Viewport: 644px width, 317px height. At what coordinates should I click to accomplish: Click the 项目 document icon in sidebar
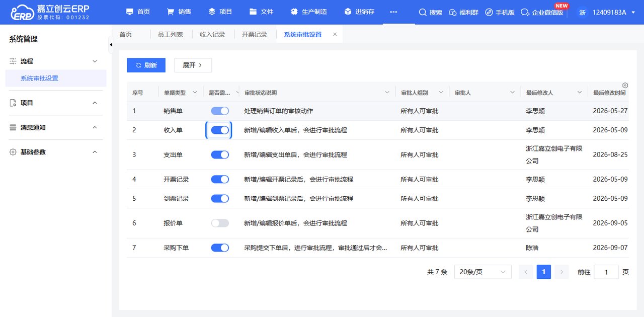pos(13,103)
